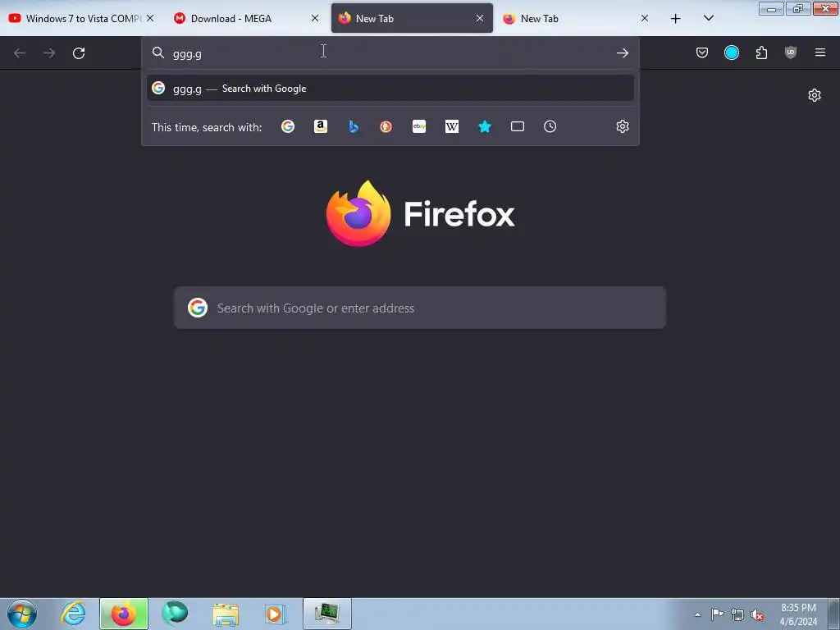Search this time with eBay
Image resolution: width=840 pixels, height=630 pixels.
419,126
